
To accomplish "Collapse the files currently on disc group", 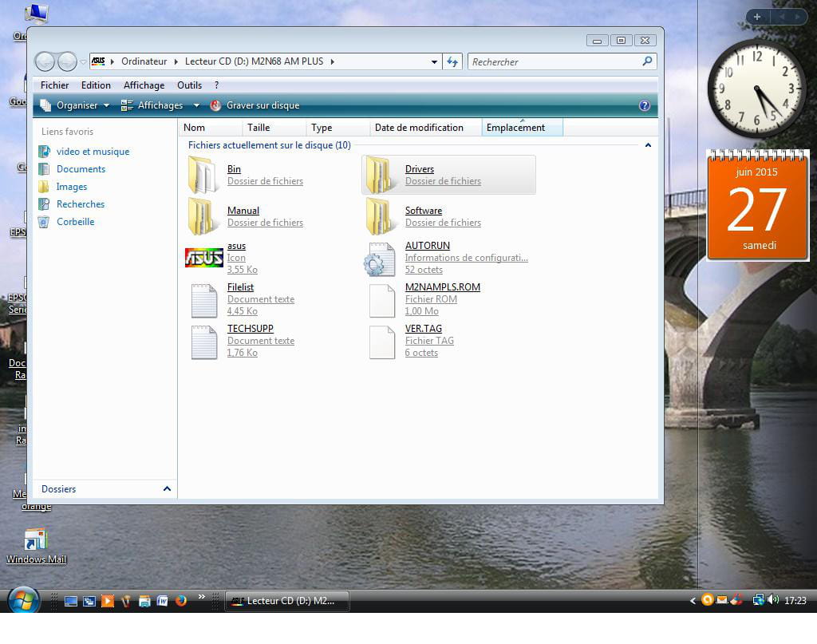I will coord(648,145).
